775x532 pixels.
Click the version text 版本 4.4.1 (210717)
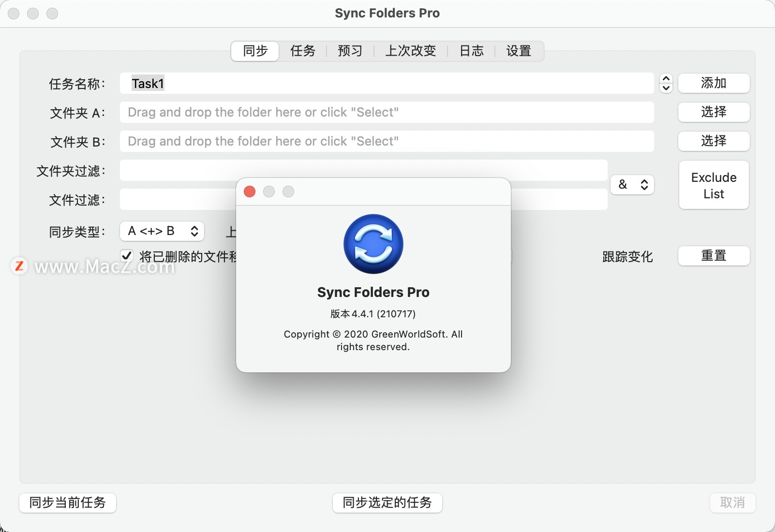(x=373, y=314)
